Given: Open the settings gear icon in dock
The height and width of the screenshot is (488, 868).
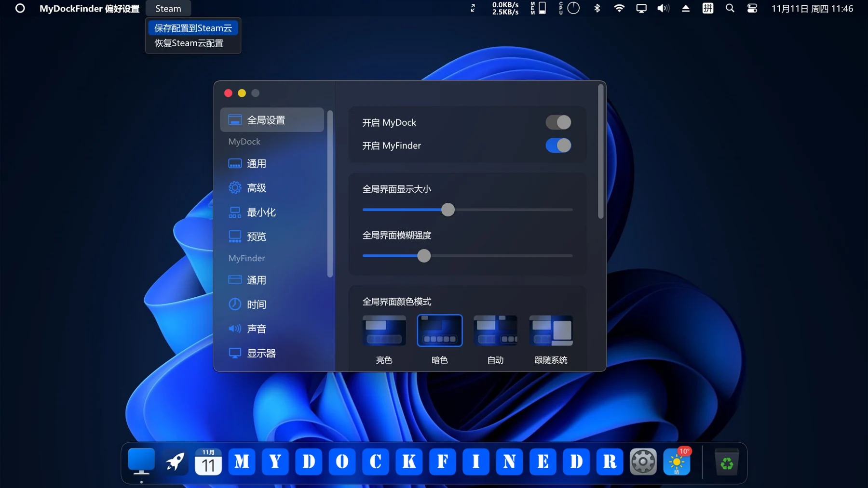Looking at the screenshot, I should pos(643,462).
